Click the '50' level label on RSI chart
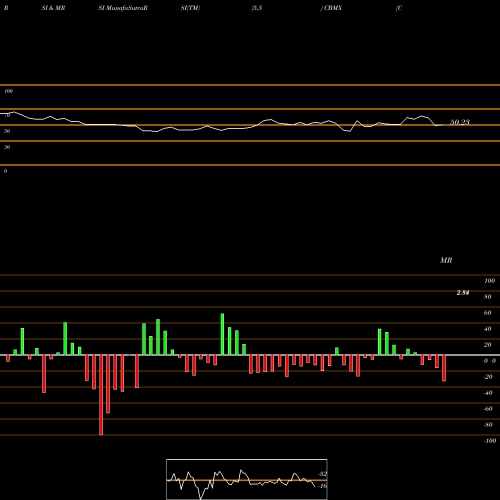 click(x=7, y=131)
